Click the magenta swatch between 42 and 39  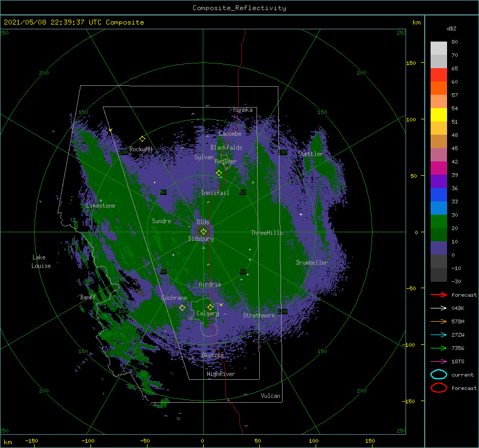pos(439,168)
